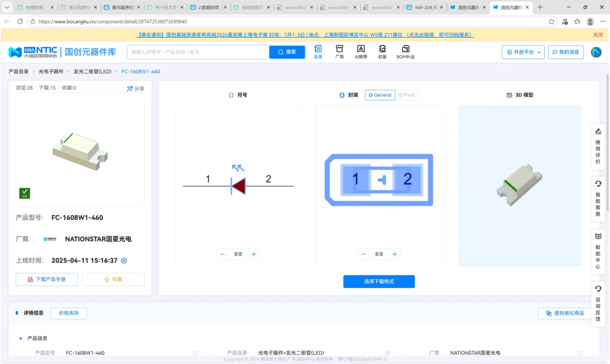Tick the checkbox beside 产品型号 row
The image size is (610, 364).
(195, 353)
